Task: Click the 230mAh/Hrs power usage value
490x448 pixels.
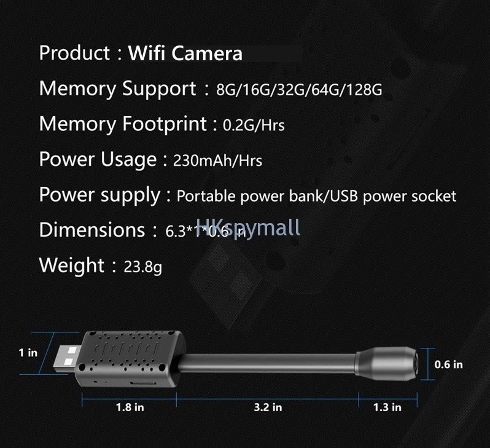Action: click(217, 160)
